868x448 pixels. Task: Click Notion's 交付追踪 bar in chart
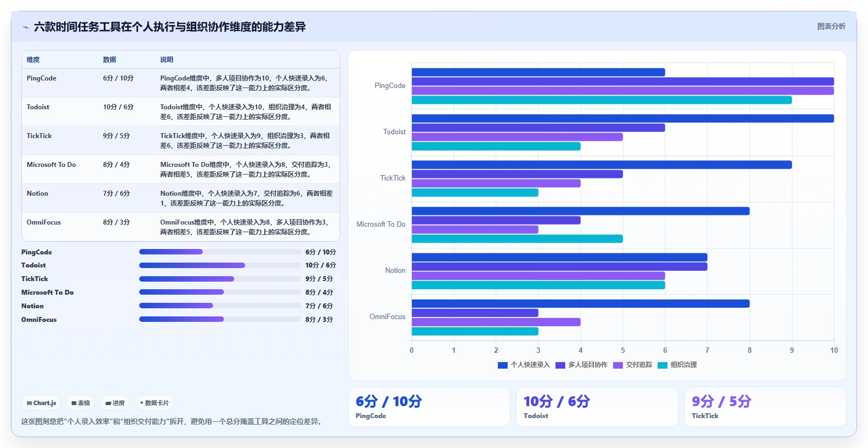click(x=539, y=276)
